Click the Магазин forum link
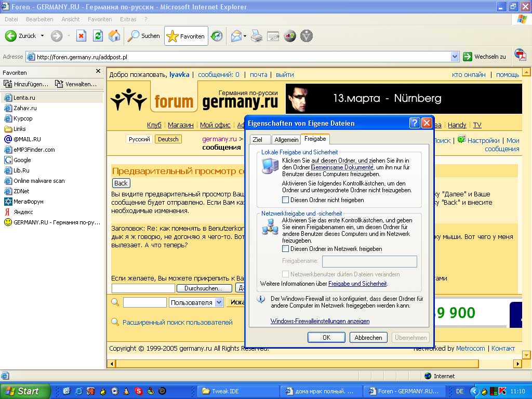This screenshot has height=399, width=532. 180,125
